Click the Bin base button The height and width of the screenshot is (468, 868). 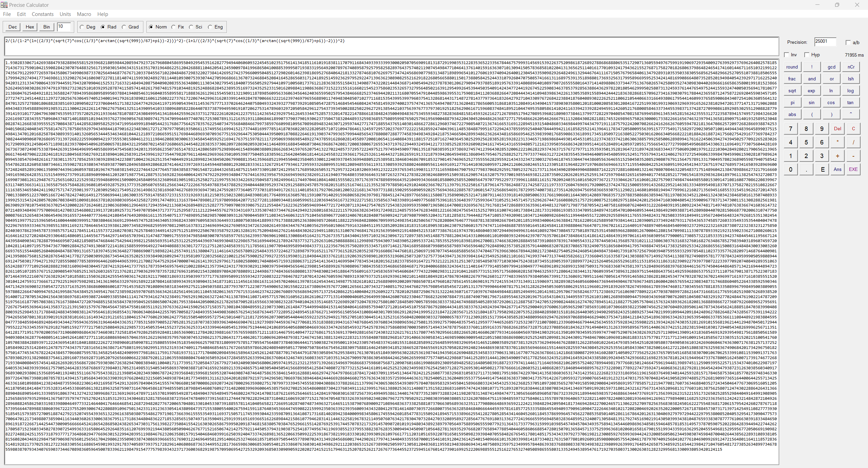point(46,27)
